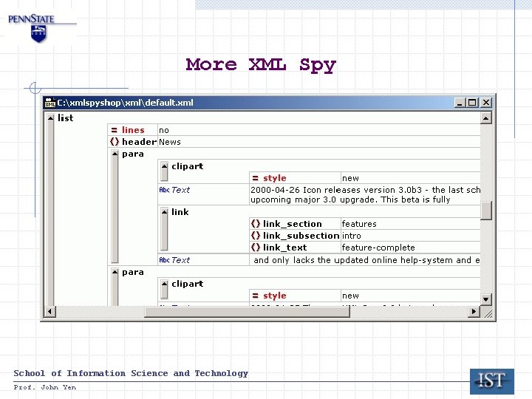Image resolution: width=532 pixels, height=399 pixels.
Task: Click the Abc icon of first Text row
Action: point(164,190)
